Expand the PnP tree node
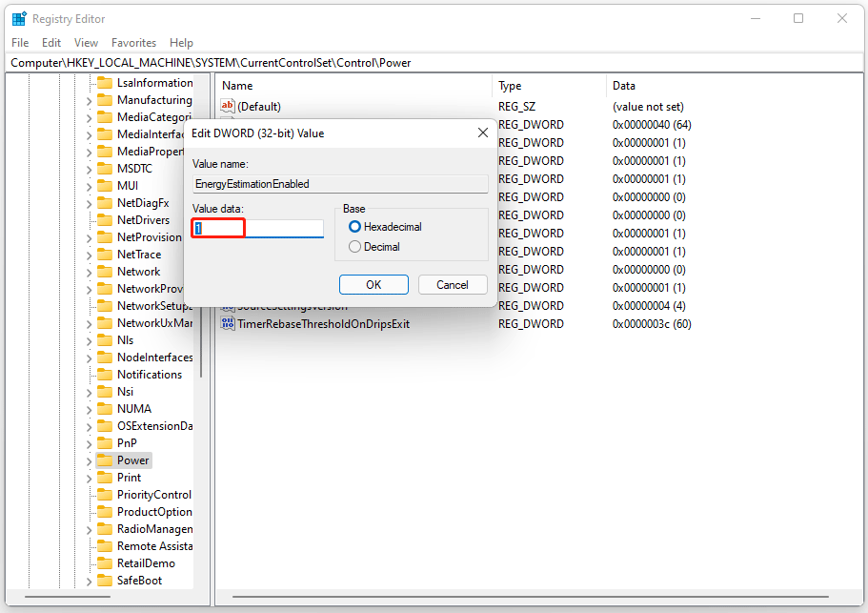Image resolution: width=868 pixels, height=613 pixels. tap(89, 443)
